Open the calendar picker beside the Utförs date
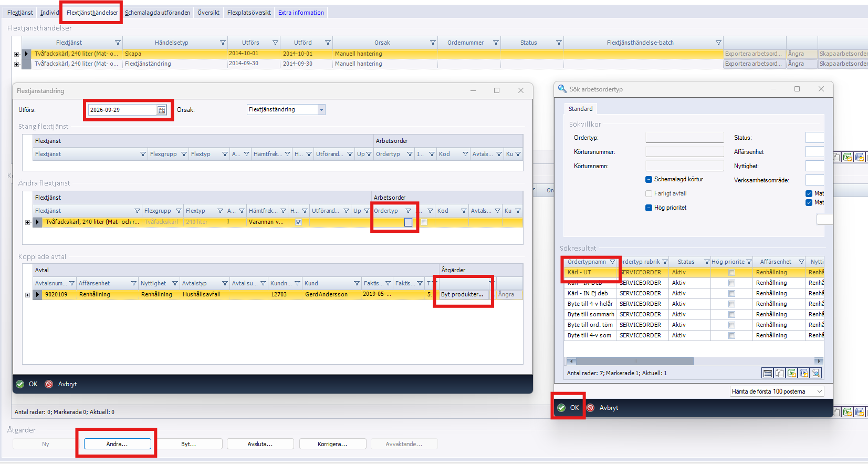 pos(162,110)
